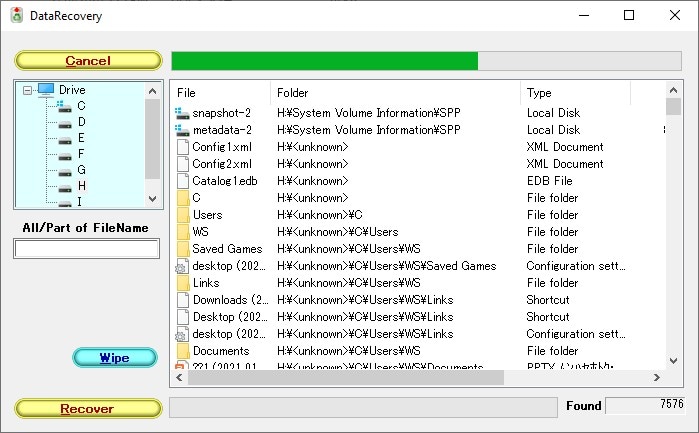This screenshot has width=699, height=433.
Task: Click the folder icon of Users row
Action: tap(183, 215)
